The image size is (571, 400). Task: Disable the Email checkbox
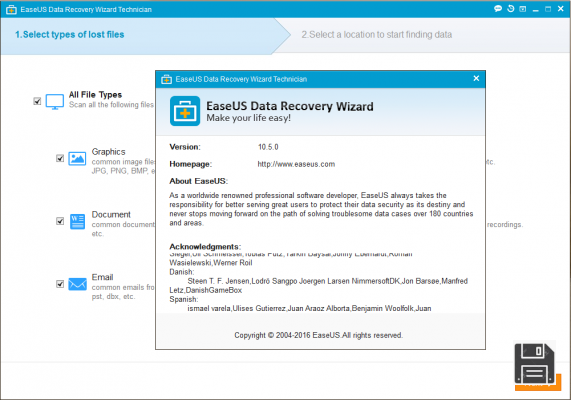60,284
